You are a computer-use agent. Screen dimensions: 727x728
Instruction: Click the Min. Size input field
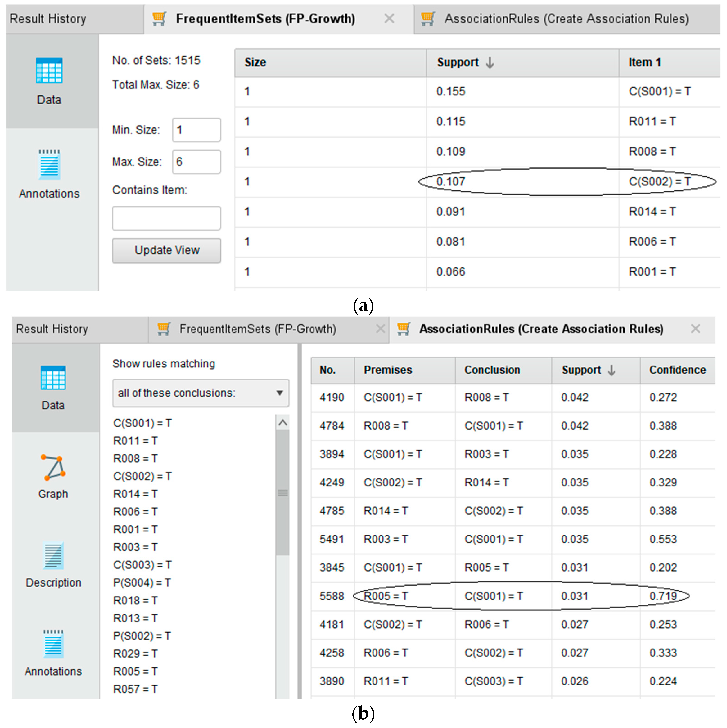click(196, 130)
